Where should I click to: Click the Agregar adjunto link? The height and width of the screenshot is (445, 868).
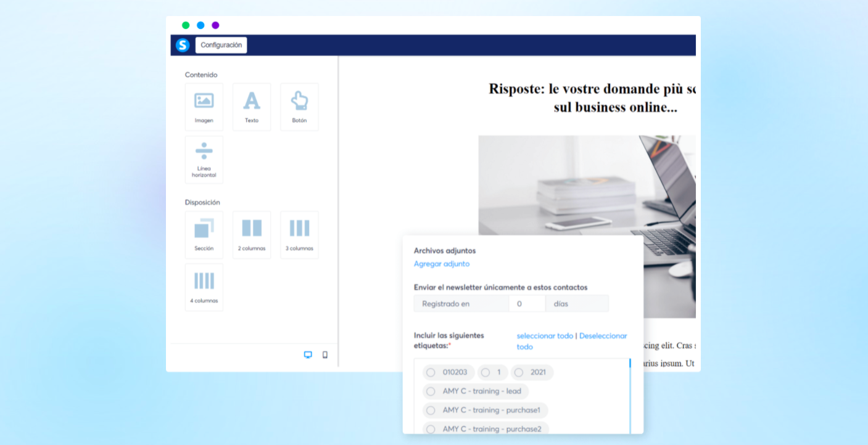coord(441,264)
